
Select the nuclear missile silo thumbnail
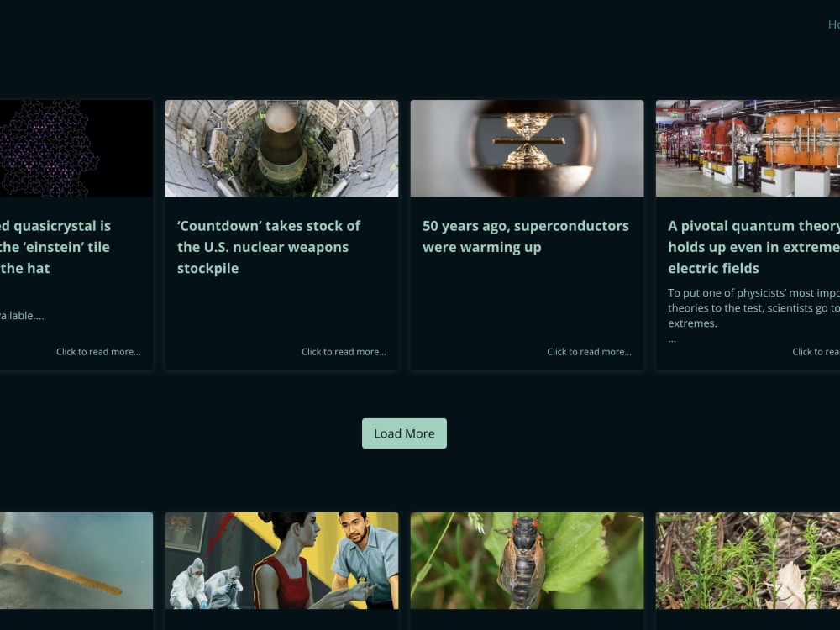coord(281,149)
